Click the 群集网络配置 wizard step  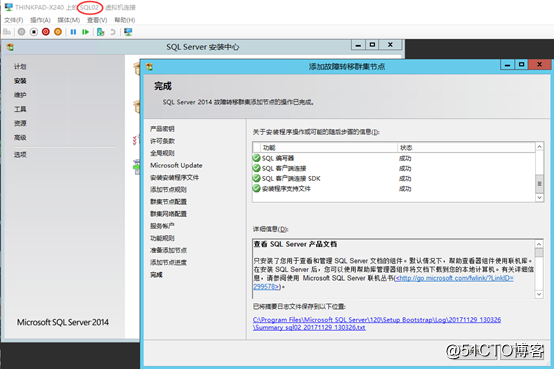[168, 214]
